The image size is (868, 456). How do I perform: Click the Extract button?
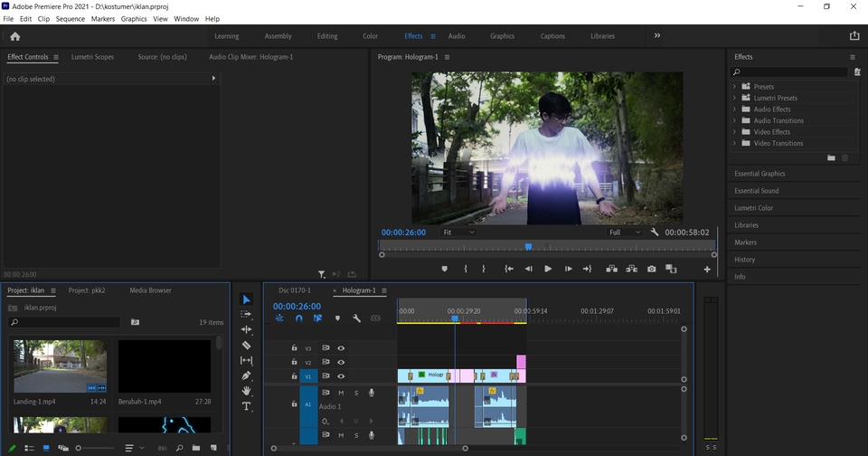(631, 269)
